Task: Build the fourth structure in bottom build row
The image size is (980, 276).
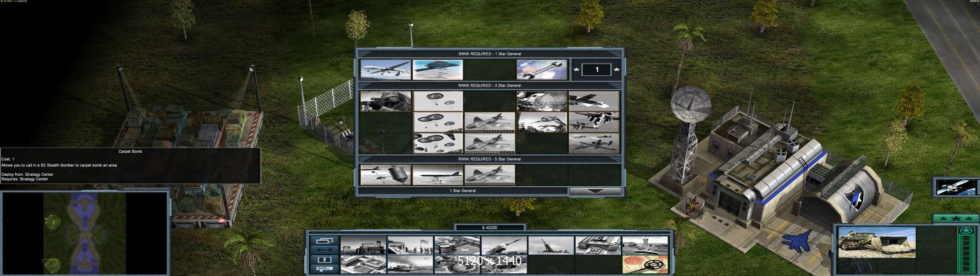Action: [x=504, y=264]
